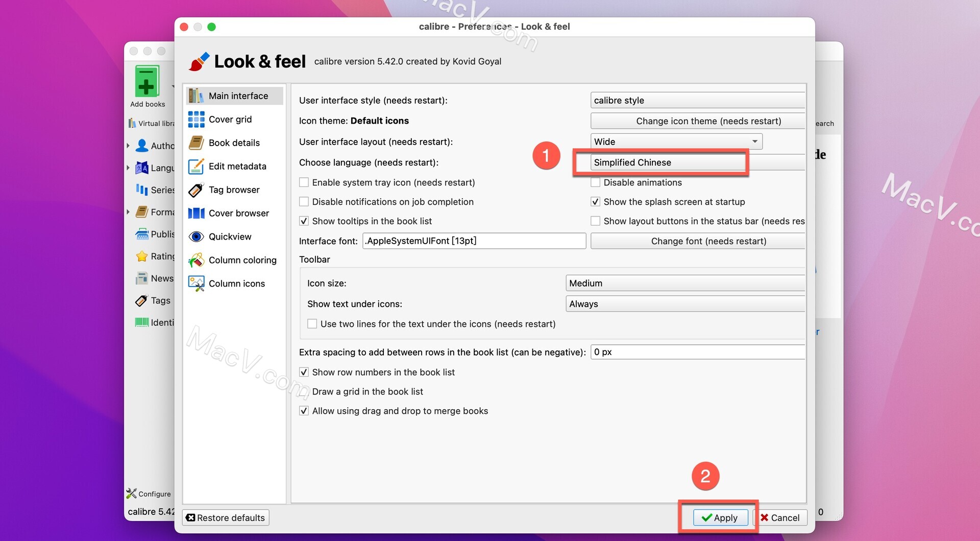Screen dimensions: 980x541
Task: Switch to the Edit metadata tab
Action: click(x=234, y=166)
